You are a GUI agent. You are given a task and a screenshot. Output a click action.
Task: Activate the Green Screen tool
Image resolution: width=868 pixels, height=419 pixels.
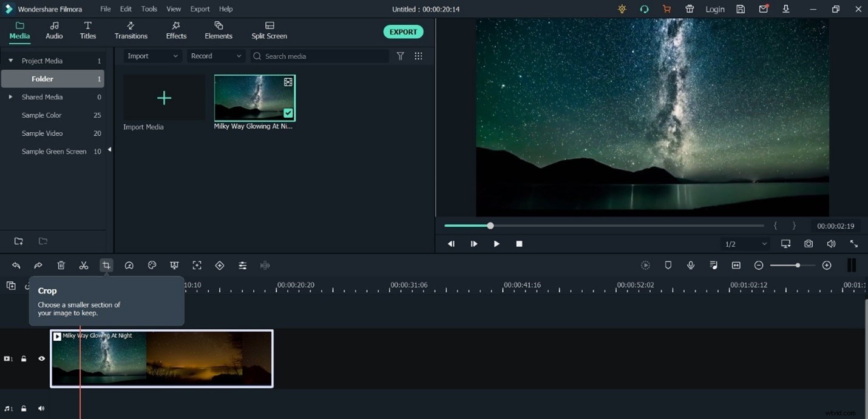(x=174, y=265)
